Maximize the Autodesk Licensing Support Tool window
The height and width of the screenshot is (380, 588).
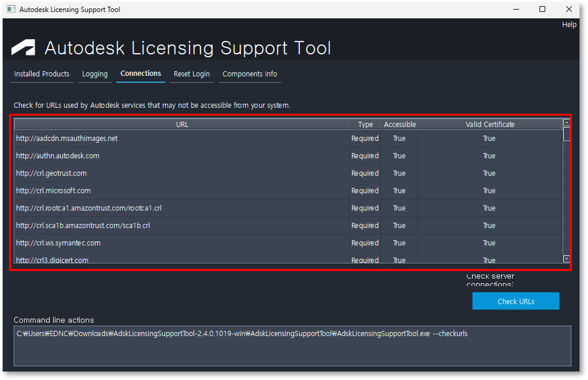pos(542,9)
